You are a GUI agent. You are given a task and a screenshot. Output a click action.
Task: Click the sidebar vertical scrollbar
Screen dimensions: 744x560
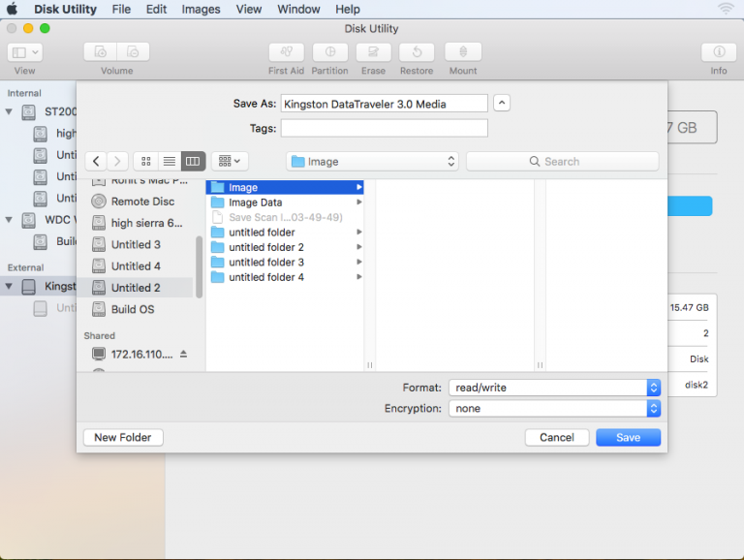[200, 266]
